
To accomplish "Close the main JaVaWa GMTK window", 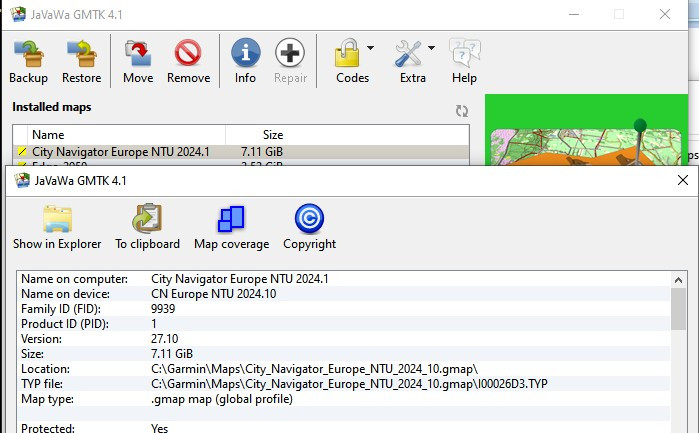I will pos(665,14).
